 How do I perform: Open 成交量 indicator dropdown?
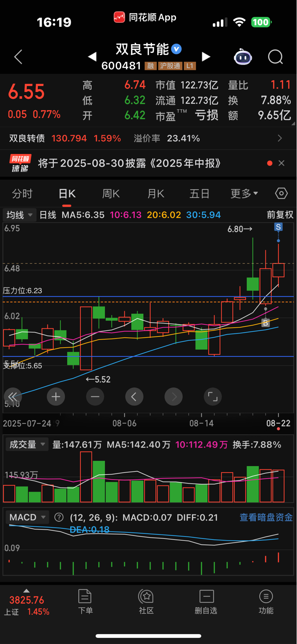pyautogui.click(x=27, y=444)
